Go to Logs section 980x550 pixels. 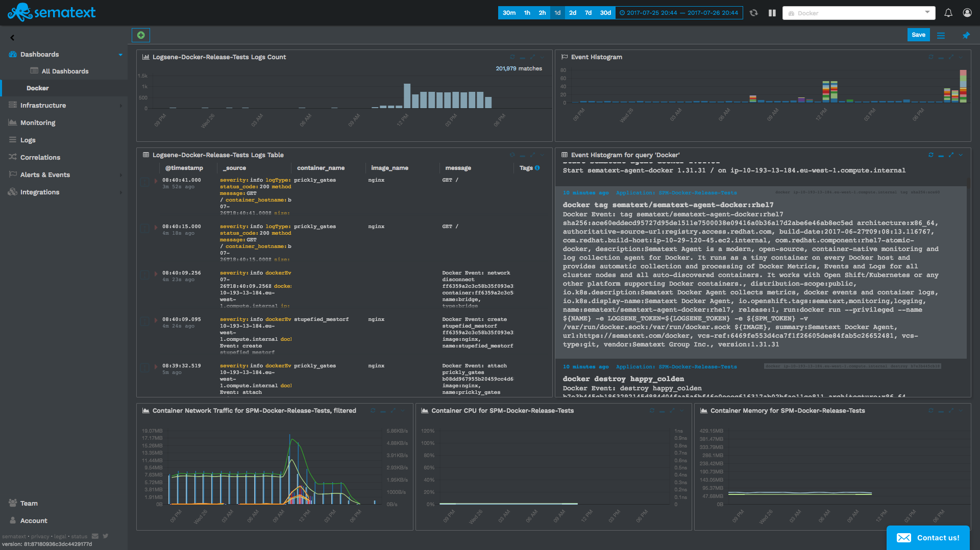click(28, 140)
